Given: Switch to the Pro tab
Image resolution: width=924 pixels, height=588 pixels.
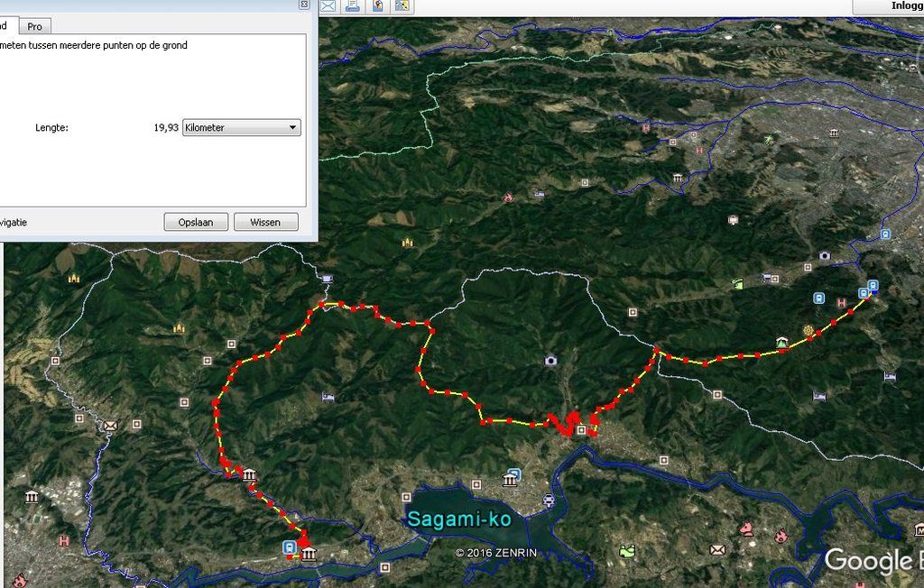Looking at the screenshot, I should coord(35,26).
